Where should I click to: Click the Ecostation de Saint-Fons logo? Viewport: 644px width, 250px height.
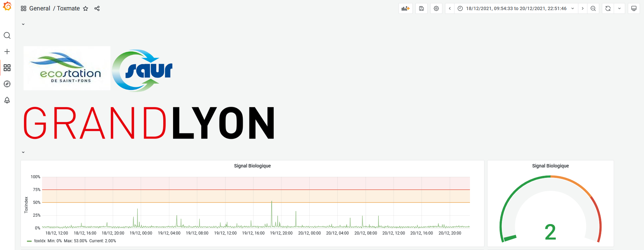pos(67,68)
